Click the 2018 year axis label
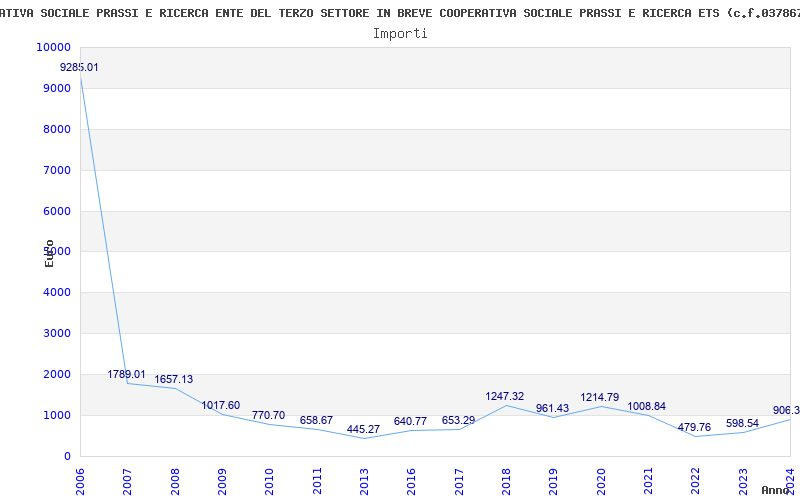Screen dimensions: 800x500 (506, 479)
